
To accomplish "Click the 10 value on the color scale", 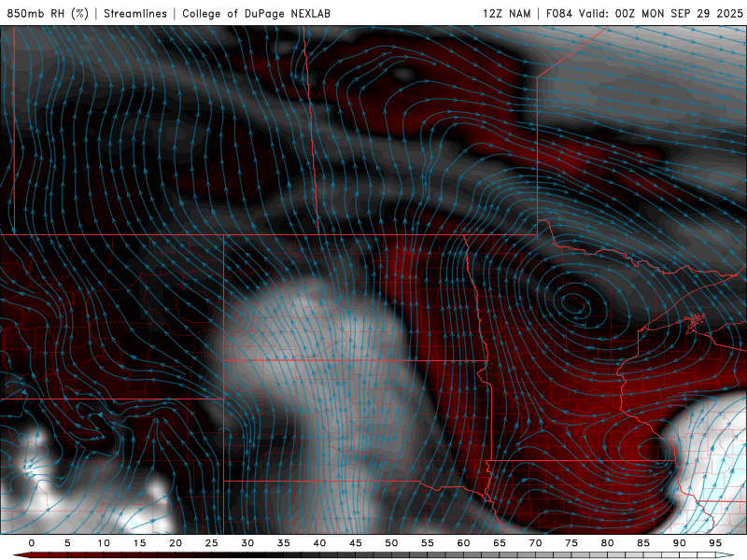I will (x=104, y=543).
